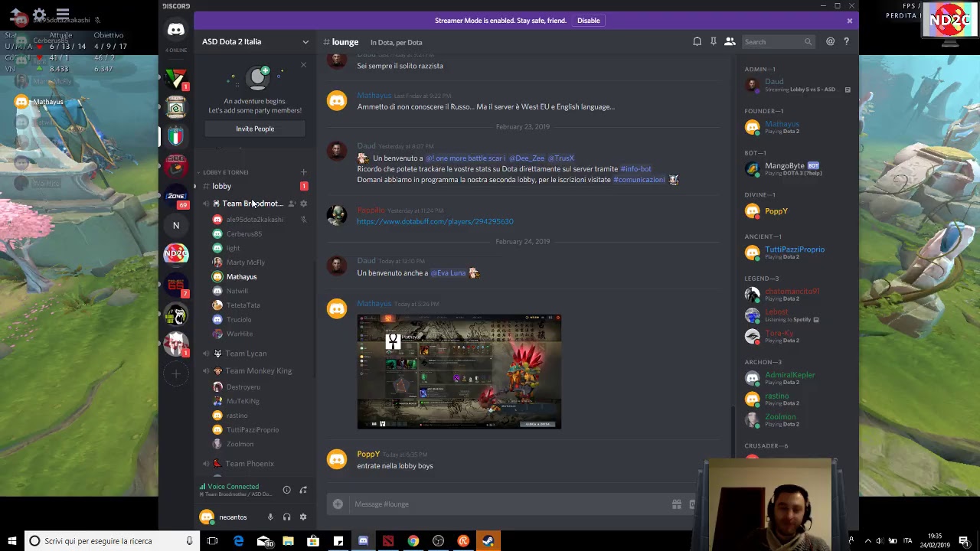Create invite for Team Broodmother channel

(x=291, y=204)
